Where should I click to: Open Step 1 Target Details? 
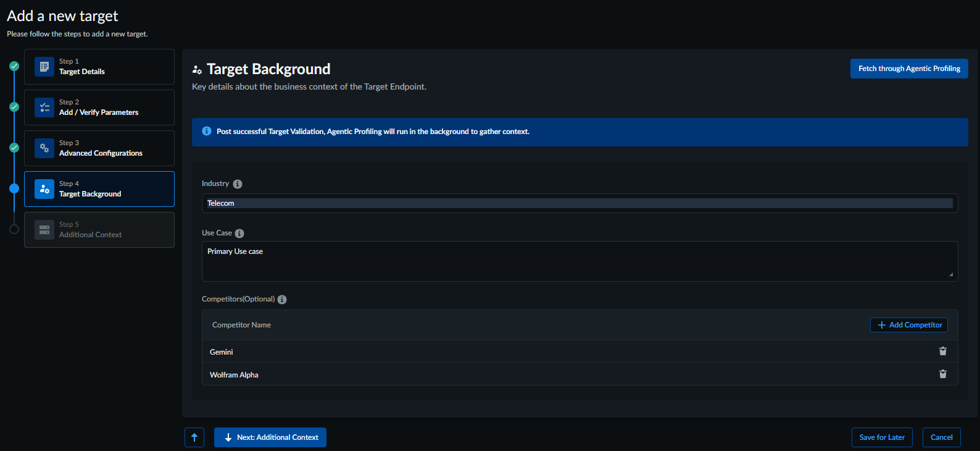point(99,67)
